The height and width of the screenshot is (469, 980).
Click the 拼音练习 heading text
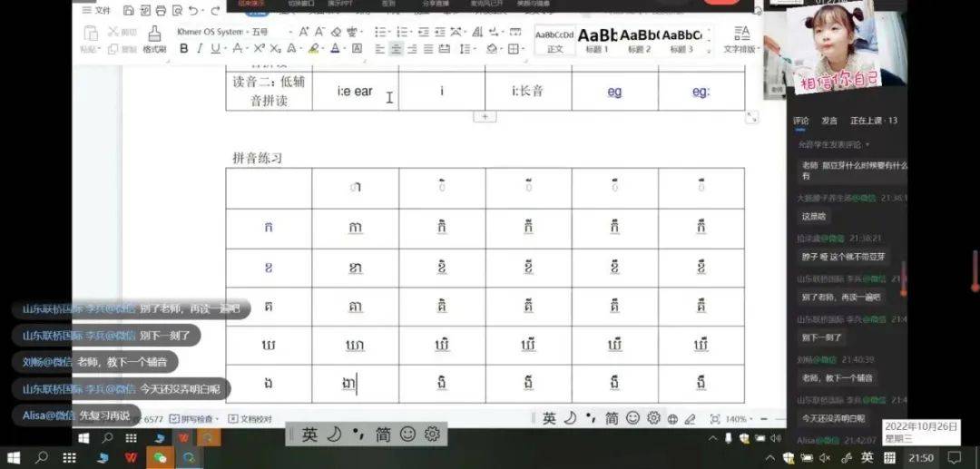click(x=258, y=158)
